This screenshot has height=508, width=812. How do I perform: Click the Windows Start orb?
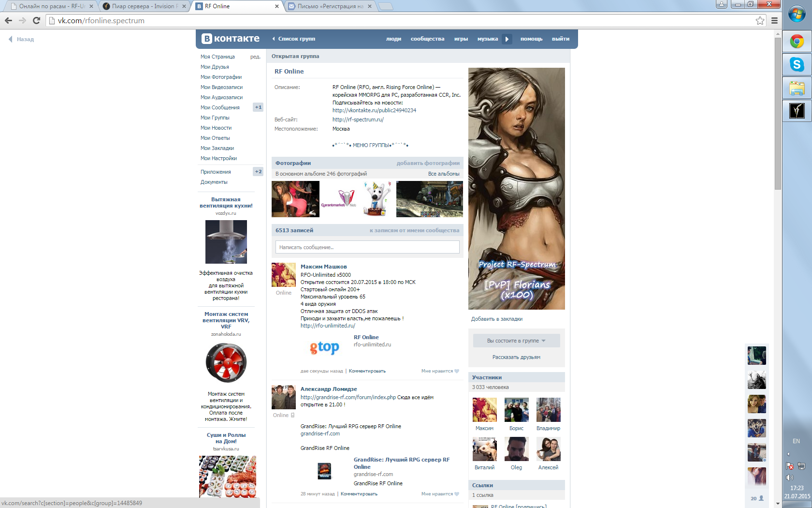797,15
